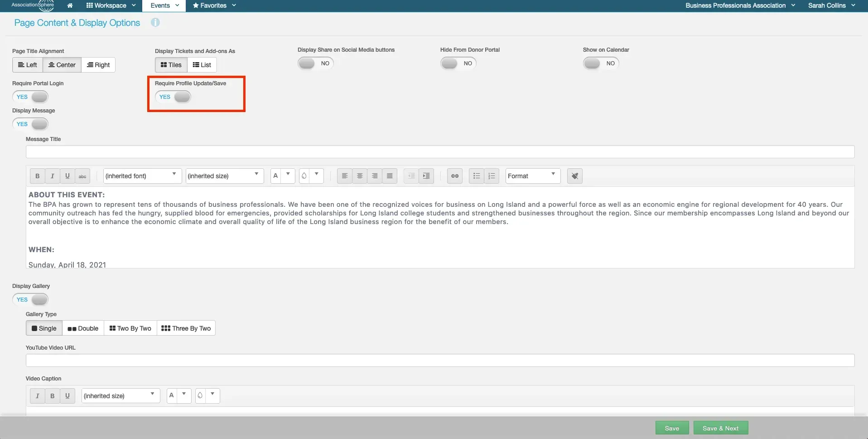
Task: Open video caption inherited size dropdown
Action: pos(121,396)
